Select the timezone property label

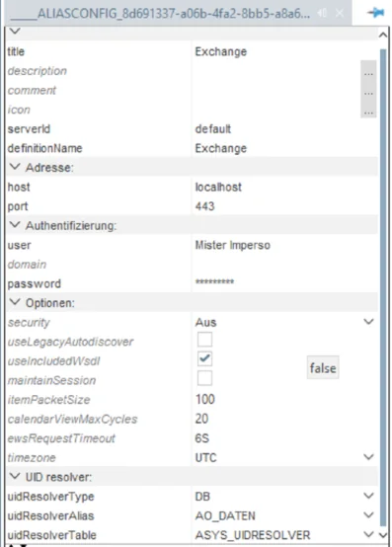(32, 457)
